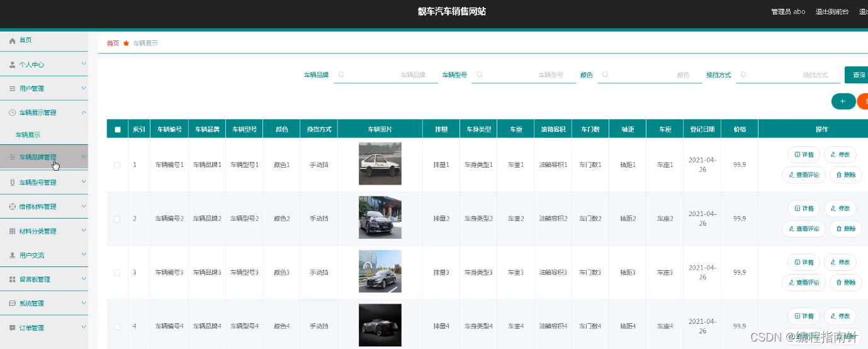Click the 登记日期 column header
The width and height of the screenshot is (868, 349).
702,129
